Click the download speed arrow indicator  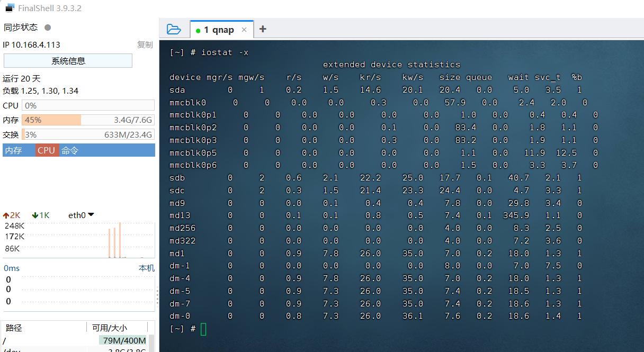tap(35, 215)
